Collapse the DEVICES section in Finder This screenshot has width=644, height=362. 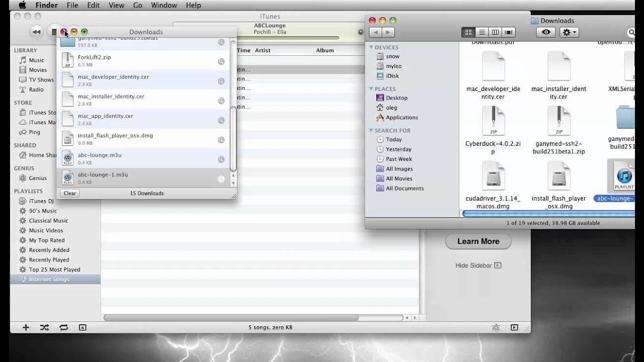pos(371,47)
